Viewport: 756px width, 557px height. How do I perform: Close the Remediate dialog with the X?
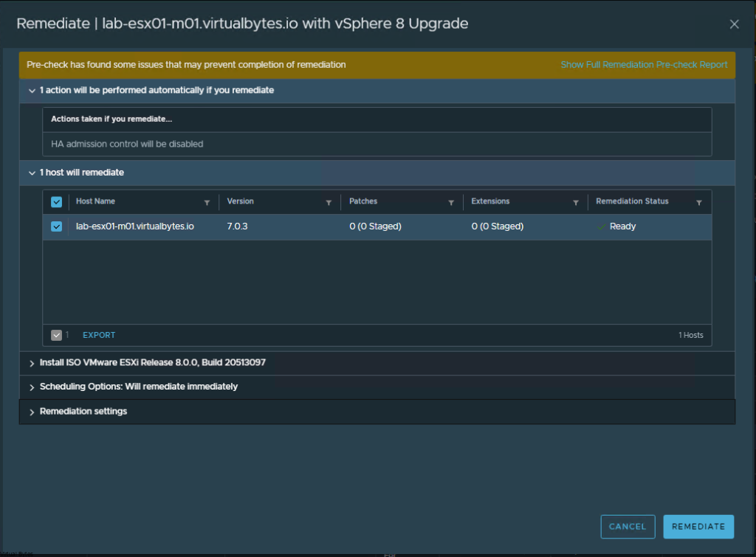click(734, 24)
